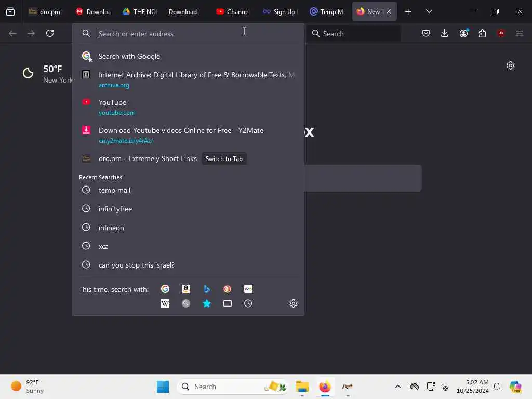Search this time with Wikipedia icon
Viewport: 532px width, 399px height.
coord(165,303)
